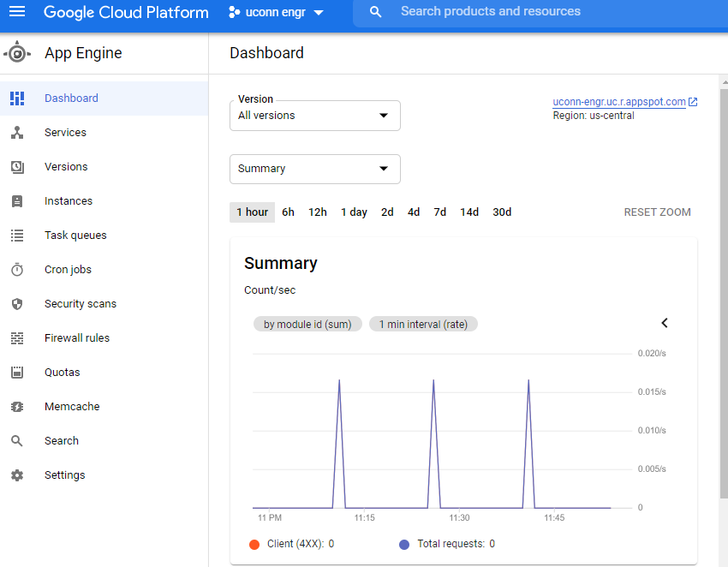Click the Dashboard grid icon in the sidebar
Screen dimensions: 728x567
[17, 98]
